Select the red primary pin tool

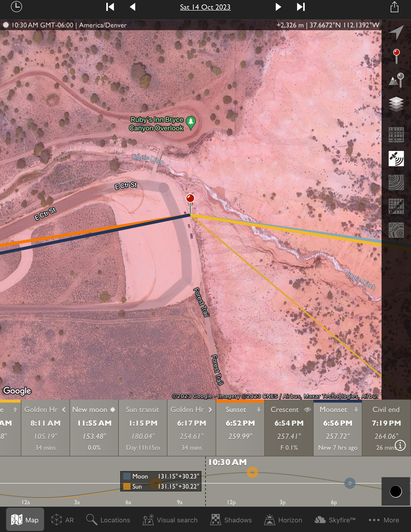pos(396,56)
